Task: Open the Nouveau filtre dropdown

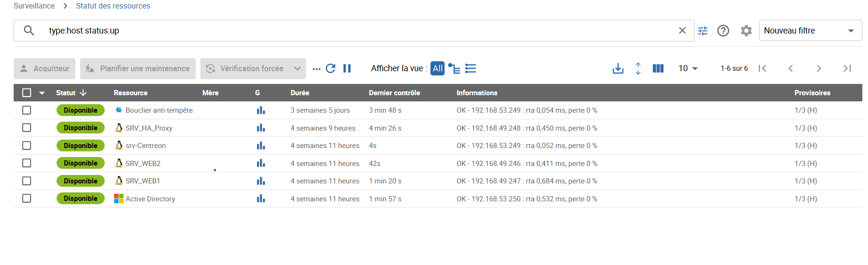Action: 810,31
